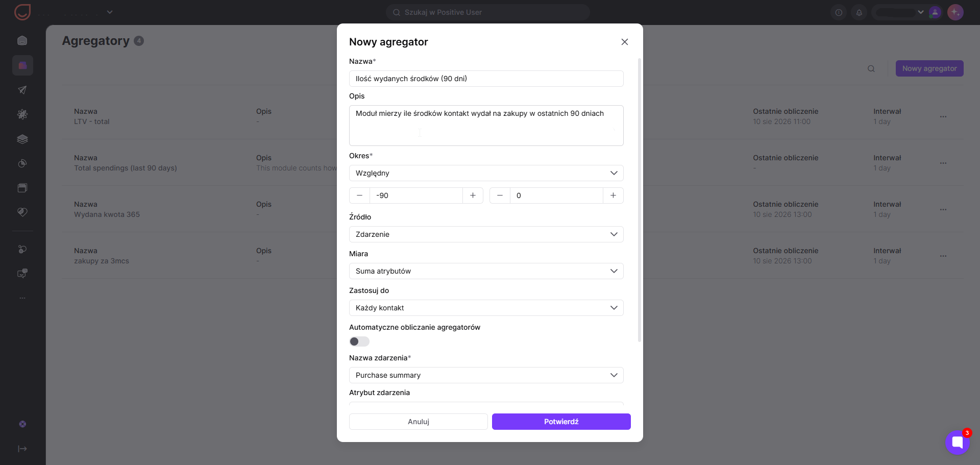Close the Nowy agregator dialog
Image resolution: width=980 pixels, height=465 pixels.
click(625, 42)
